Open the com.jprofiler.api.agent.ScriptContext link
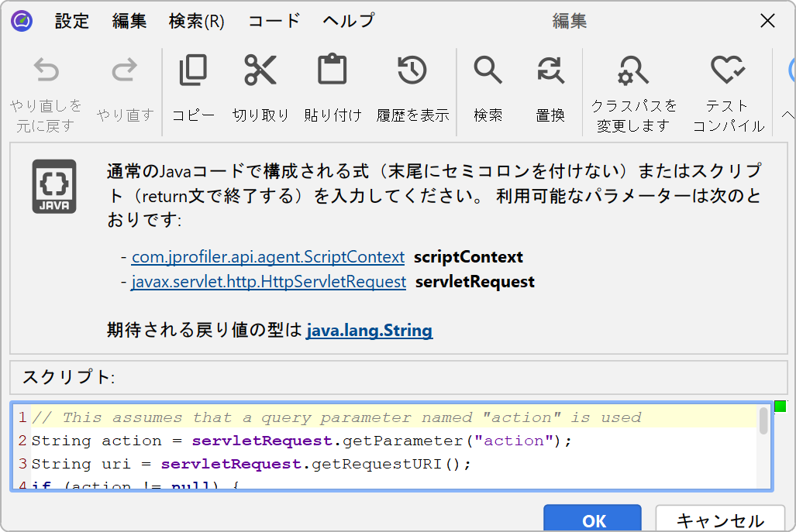The height and width of the screenshot is (532, 796). 268,257
